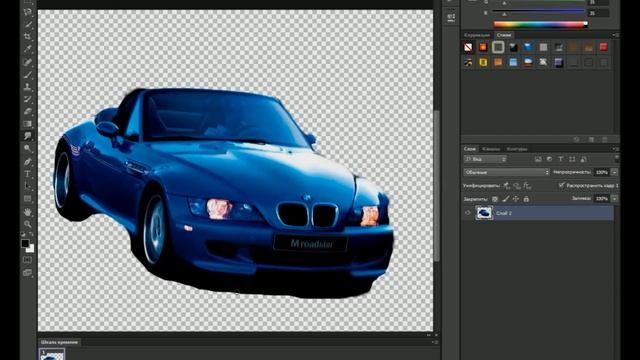The width and height of the screenshot is (640, 360).
Task: Select the Hand tool
Action: 27,212
